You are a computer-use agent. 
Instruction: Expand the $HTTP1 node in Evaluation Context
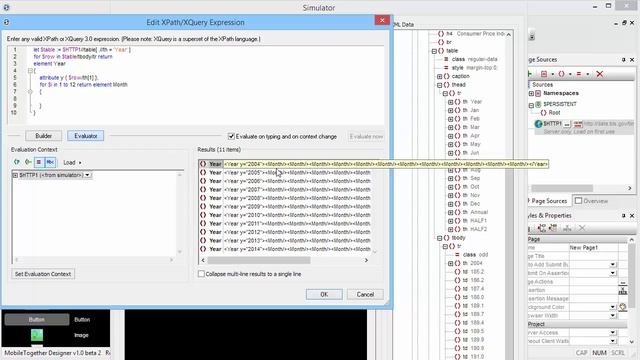(16, 175)
